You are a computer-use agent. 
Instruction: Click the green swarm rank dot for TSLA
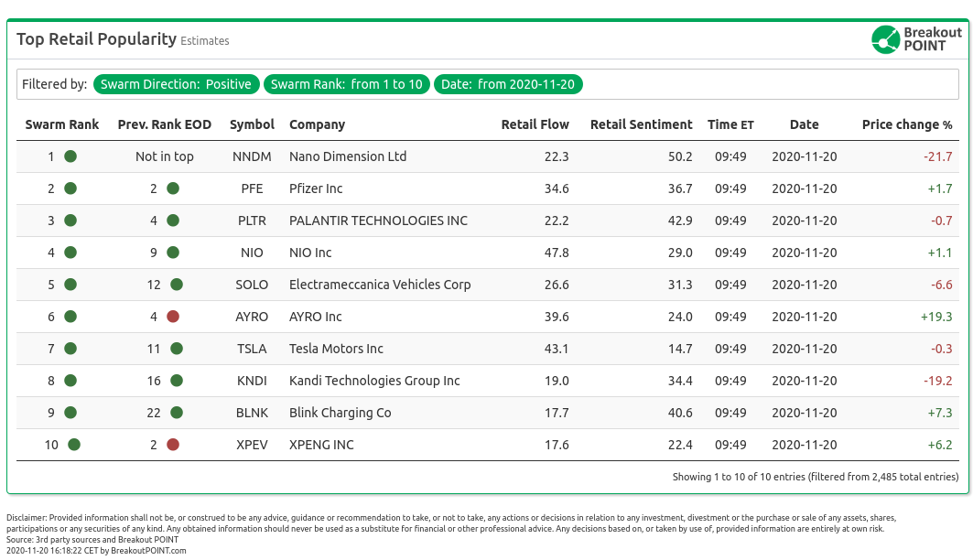(70, 349)
